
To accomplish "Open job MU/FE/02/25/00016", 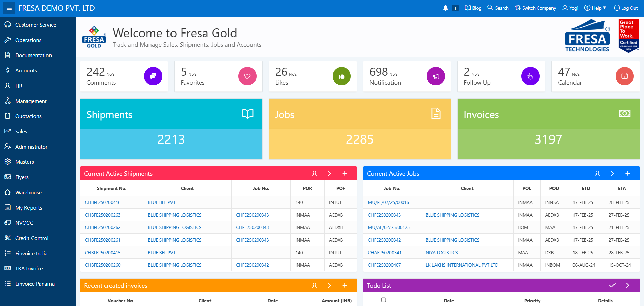I will (388, 202).
